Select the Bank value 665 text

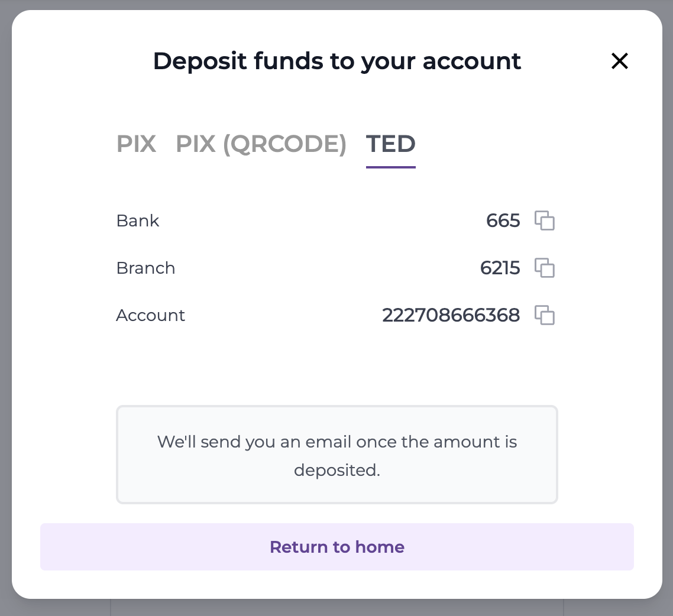503,221
